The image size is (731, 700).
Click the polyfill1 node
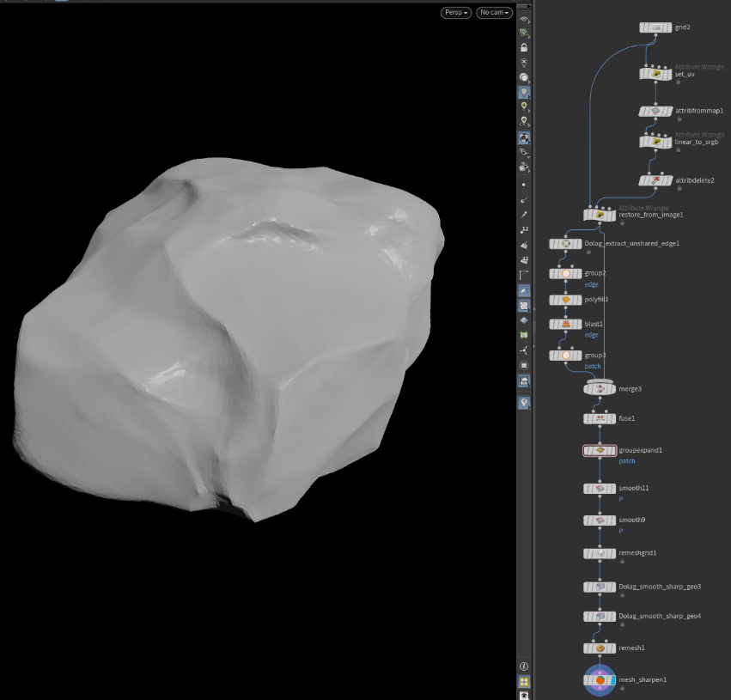click(566, 300)
